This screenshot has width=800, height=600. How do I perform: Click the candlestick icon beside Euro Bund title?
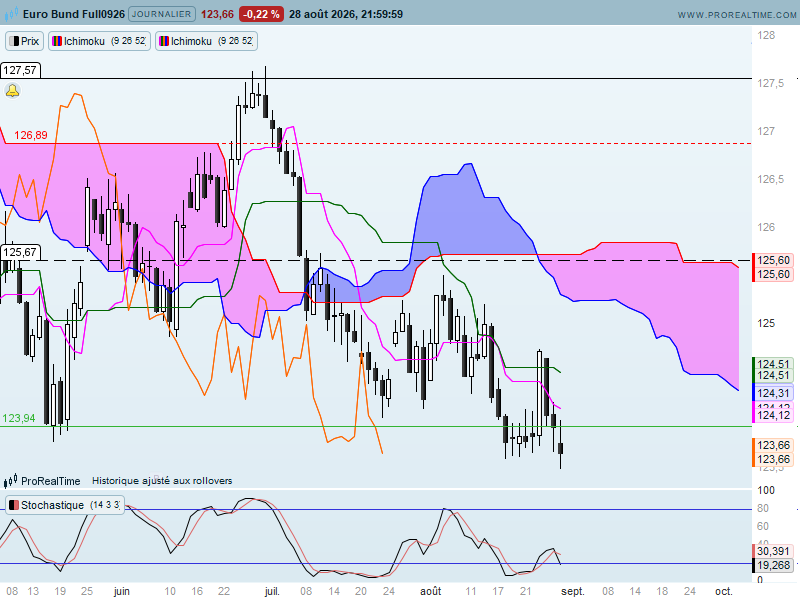tap(11, 14)
